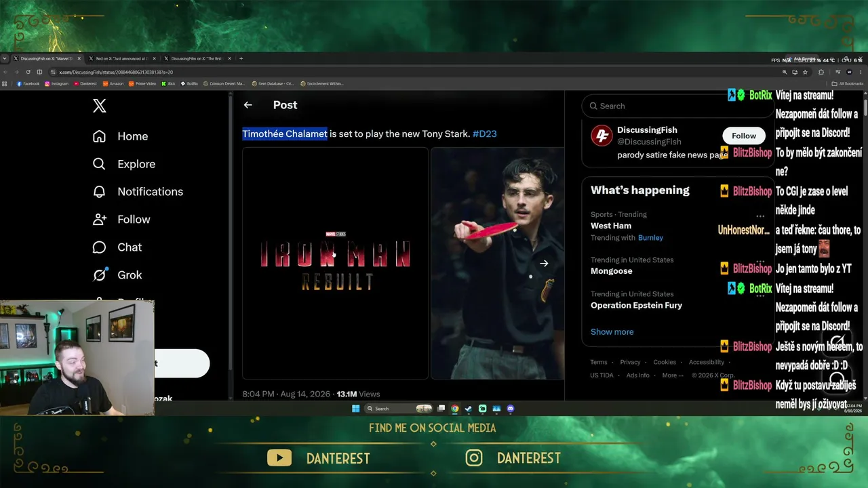868x488 pixels.
Task: Click the #D23 hashtag link
Action: click(x=485, y=134)
